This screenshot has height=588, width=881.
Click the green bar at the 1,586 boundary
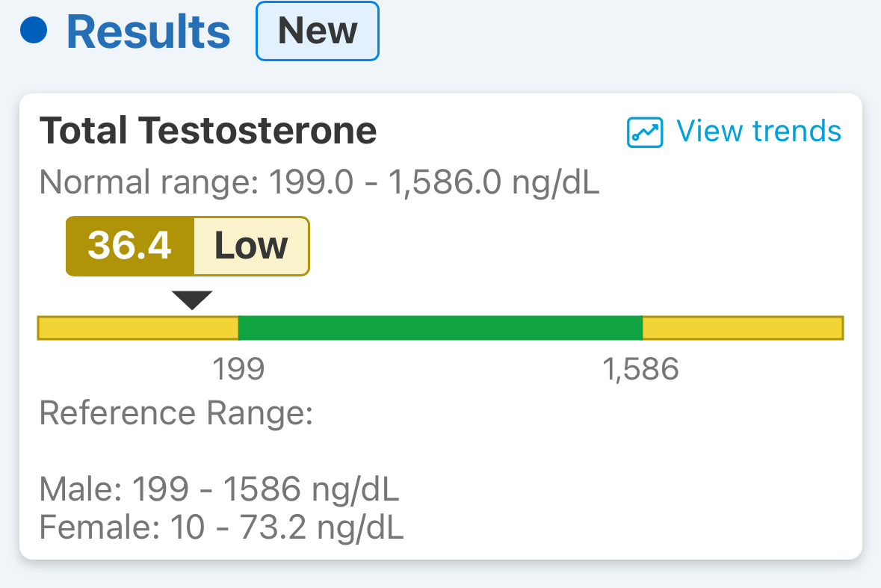coord(640,328)
